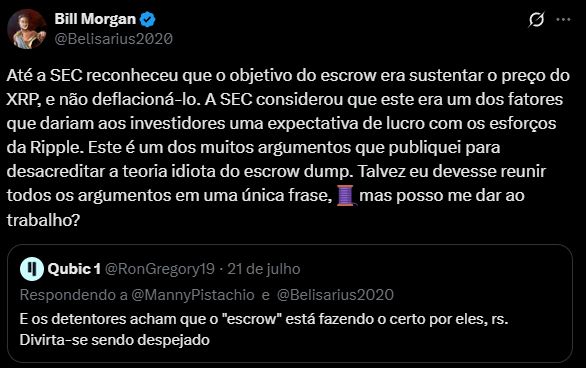
Task: Open the @Belisarius2020 handle below the name
Action: point(114,39)
